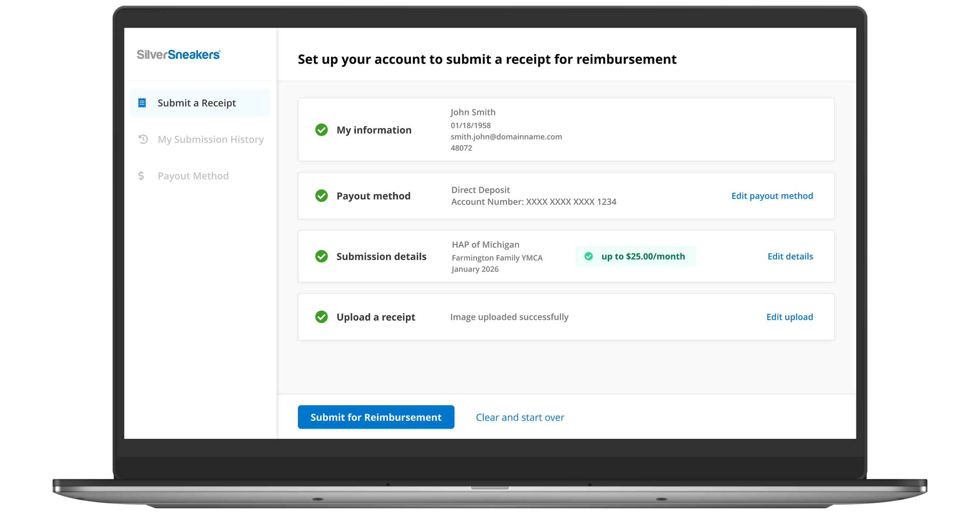The height and width of the screenshot is (514, 980).
Task: Click the zip code '48072'
Action: tap(461, 148)
